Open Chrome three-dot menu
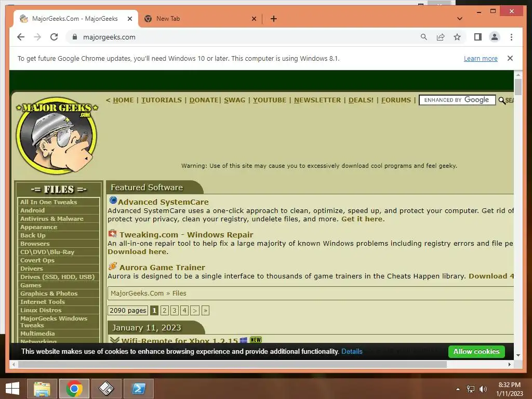532x399 pixels. pos(511,37)
